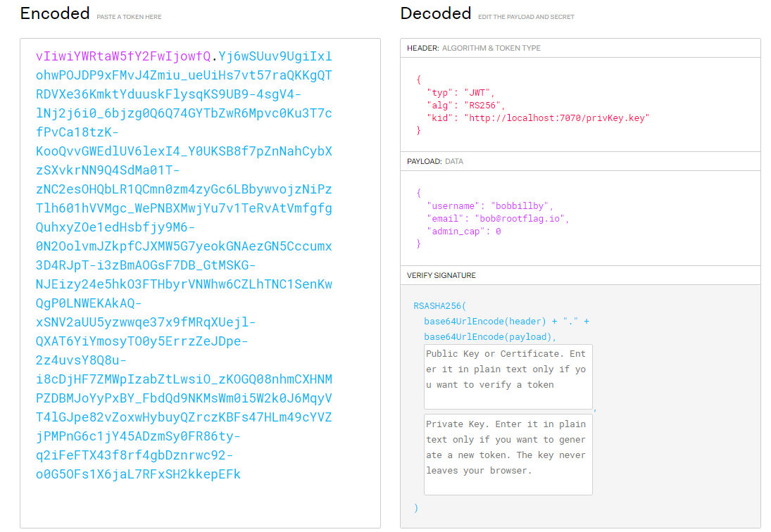This screenshot has height=532, width=771.
Task: Click the admin_cap value 0
Action: tap(498, 232)
